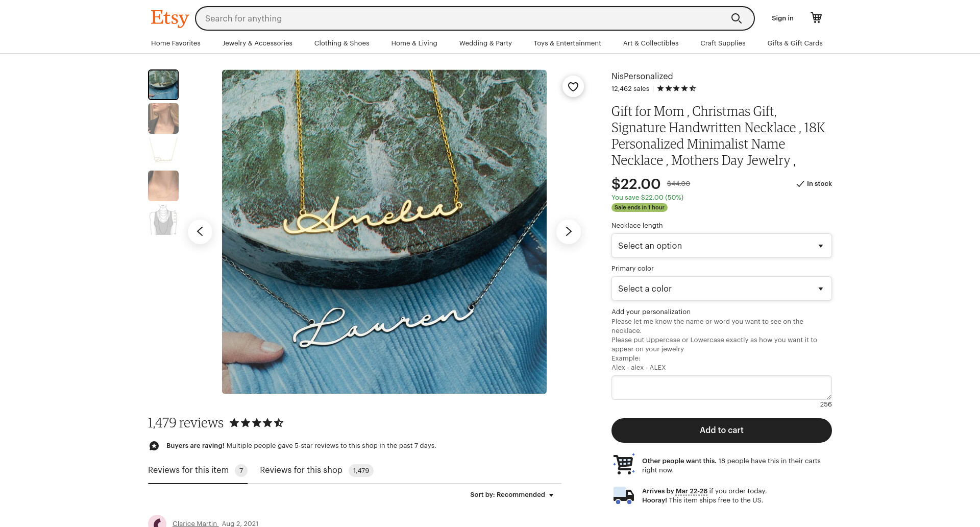The width and height of the screenshot is (980, 527).
Task: Open the Sort by: Recommended dropdown
Action: pos(511,495)
